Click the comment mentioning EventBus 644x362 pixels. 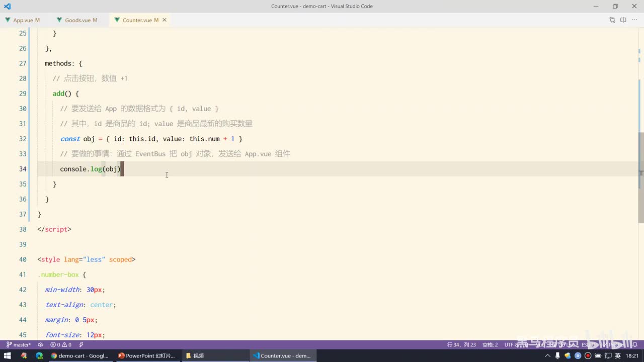(x=175, y=154)
